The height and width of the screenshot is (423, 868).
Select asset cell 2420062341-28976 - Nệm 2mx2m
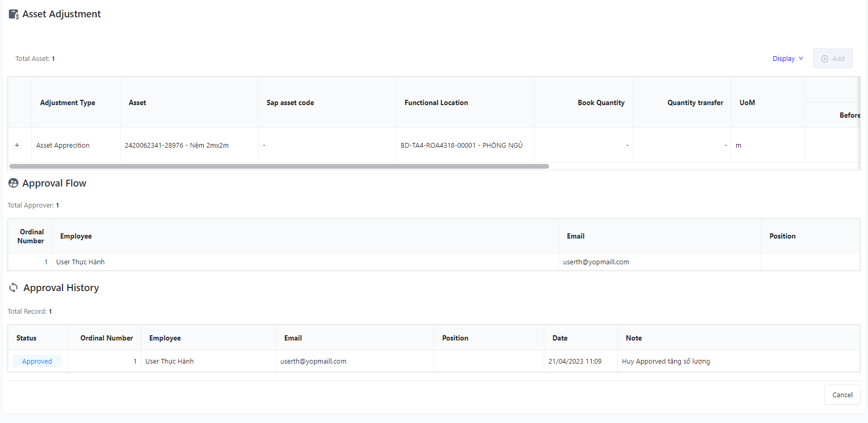177,146
